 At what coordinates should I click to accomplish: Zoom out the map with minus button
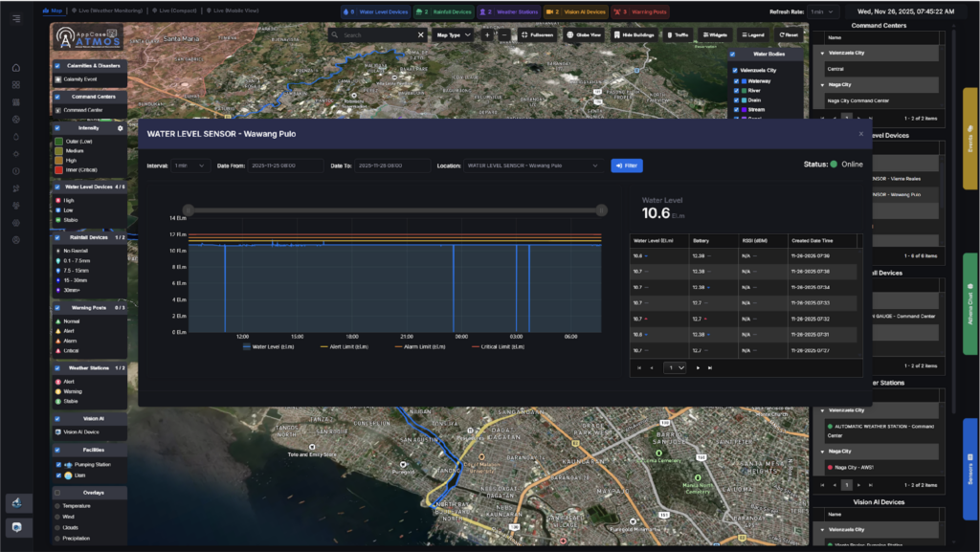coord(504,35)
